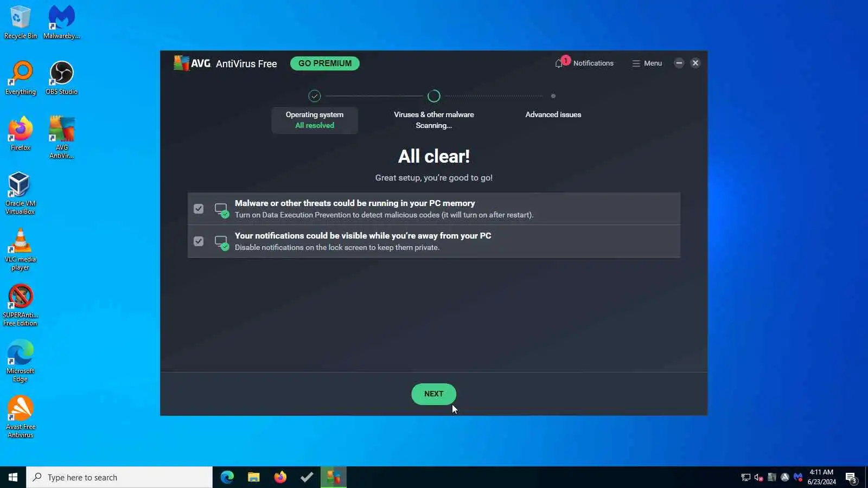Select the Advanced issues step dot
This screenshot has width=868, height=488.
click(553, 96)
